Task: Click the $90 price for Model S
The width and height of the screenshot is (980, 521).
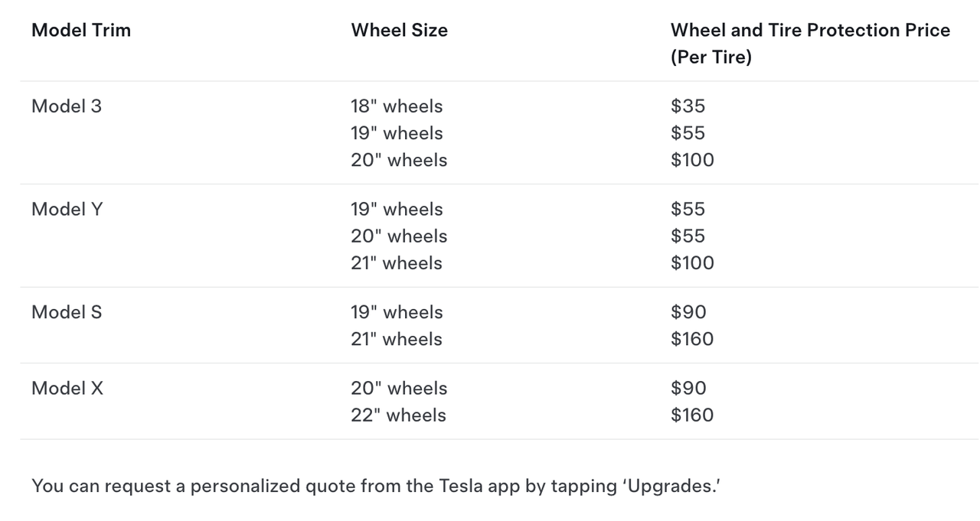Action: pyautogui.click(x=688, y=312)
